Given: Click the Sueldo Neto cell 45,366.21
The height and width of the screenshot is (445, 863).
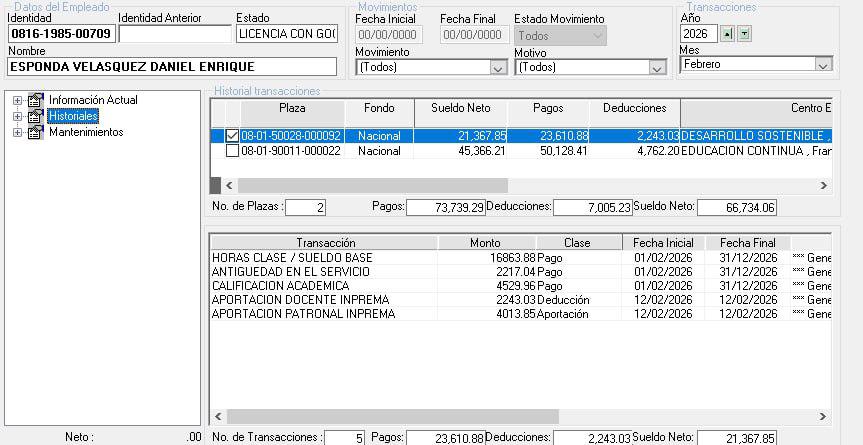Looking at the screenshot, I should point(461,151).
